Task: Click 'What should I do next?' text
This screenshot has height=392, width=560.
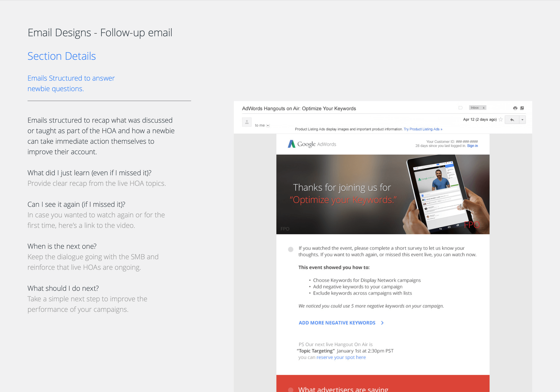Action: 63,288
